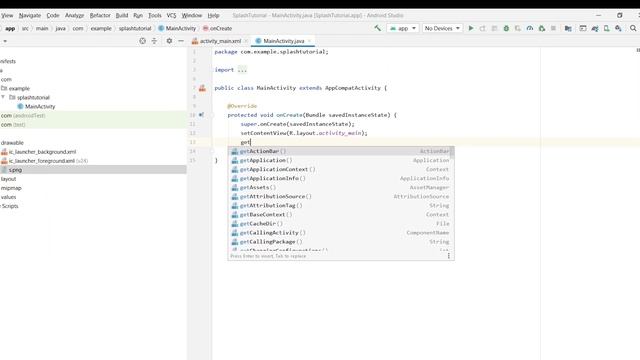640x360 pixels.
Task: Select the mipmap folder
Action: coord(11,188)
